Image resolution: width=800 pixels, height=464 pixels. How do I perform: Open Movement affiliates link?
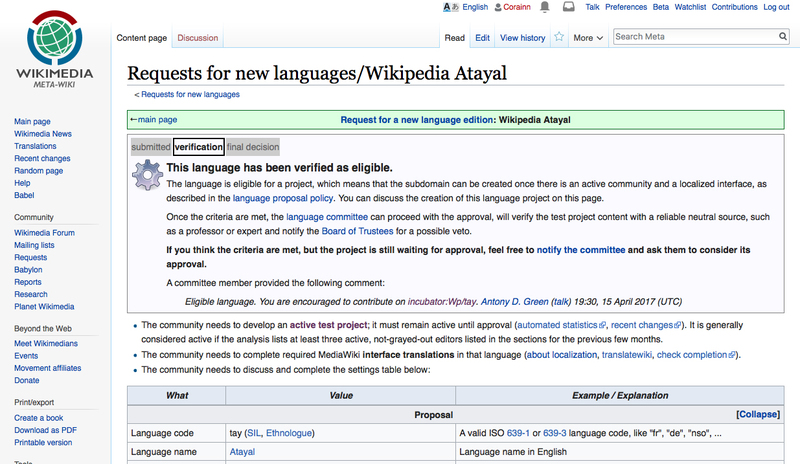click(47, 368)
